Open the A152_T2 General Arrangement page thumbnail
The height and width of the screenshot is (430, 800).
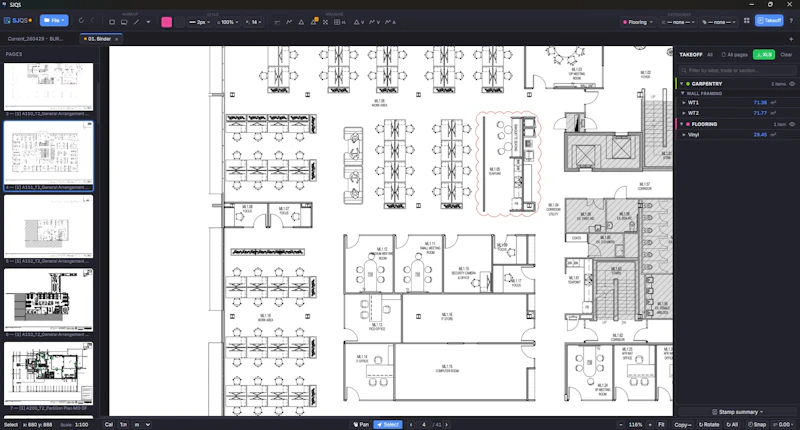point(48,226)
